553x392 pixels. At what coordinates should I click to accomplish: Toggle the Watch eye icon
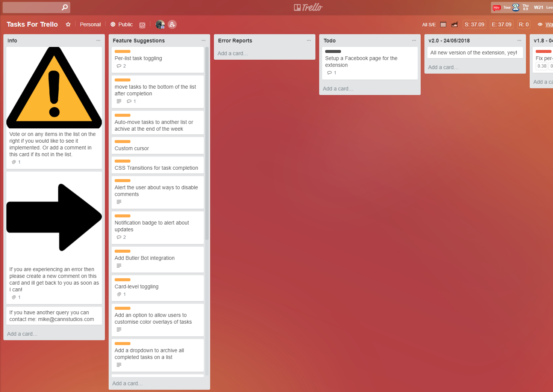pos(540,24)
